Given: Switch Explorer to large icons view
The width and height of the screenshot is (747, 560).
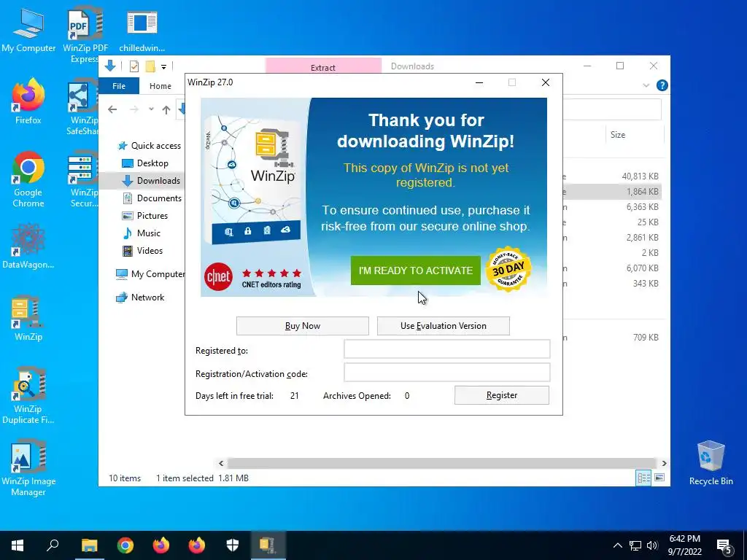Looking at the screenshot, I should 659,478.
